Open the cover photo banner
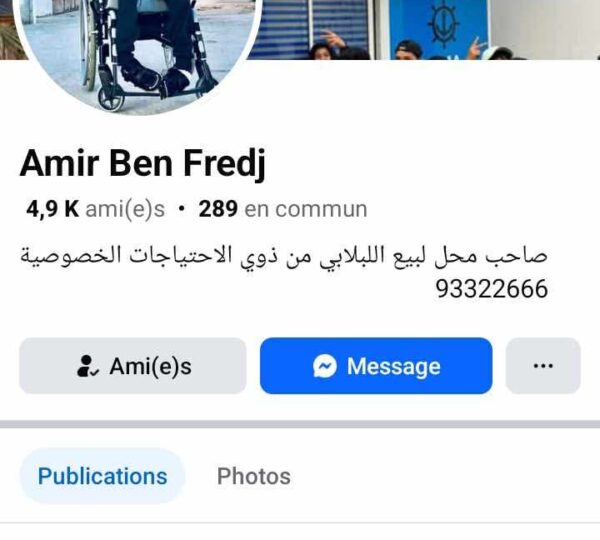 [421, 29]
